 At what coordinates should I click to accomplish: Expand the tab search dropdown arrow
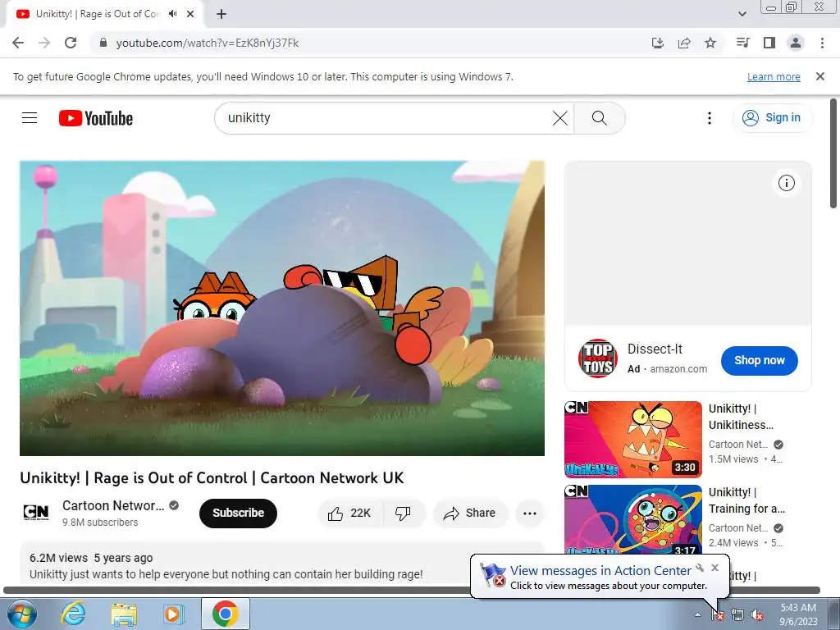pos(742,14)
